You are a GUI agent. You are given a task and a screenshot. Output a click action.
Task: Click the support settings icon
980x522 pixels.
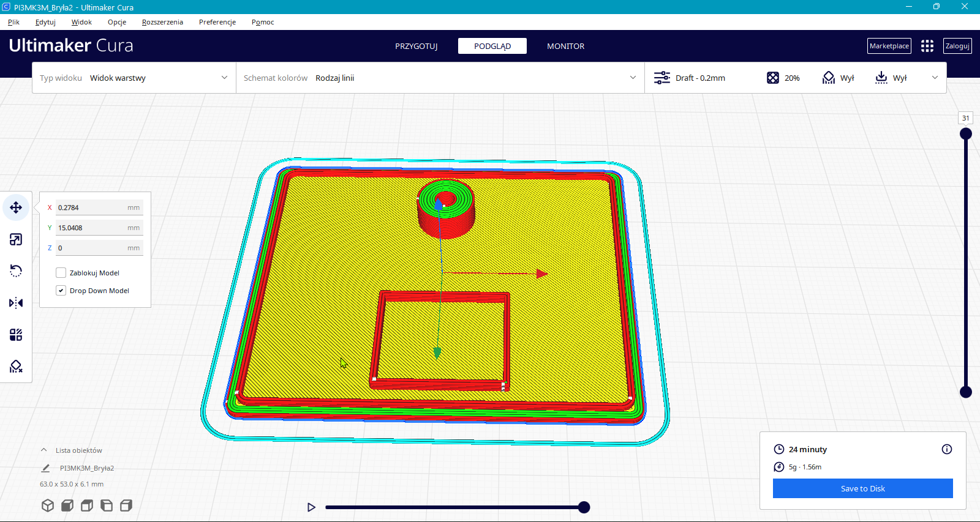tap(829, 78)
